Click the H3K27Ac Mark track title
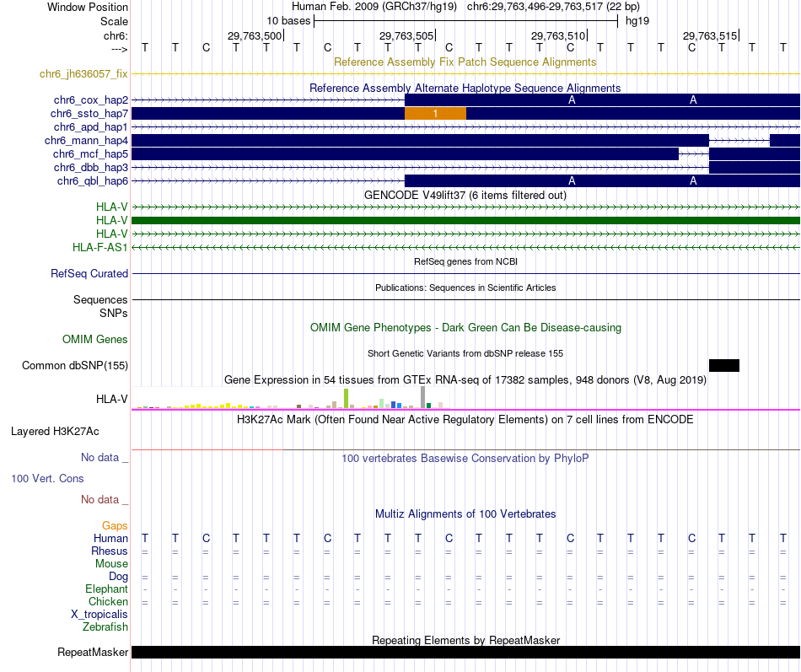 tap(465, 420)
